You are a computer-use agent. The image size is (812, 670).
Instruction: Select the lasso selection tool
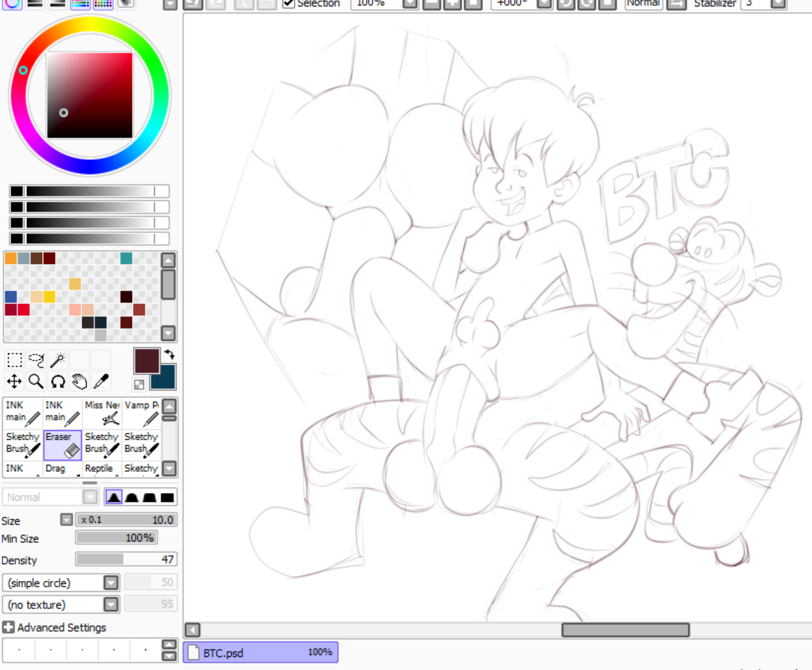pyautogui.click(x=36, y=359)
